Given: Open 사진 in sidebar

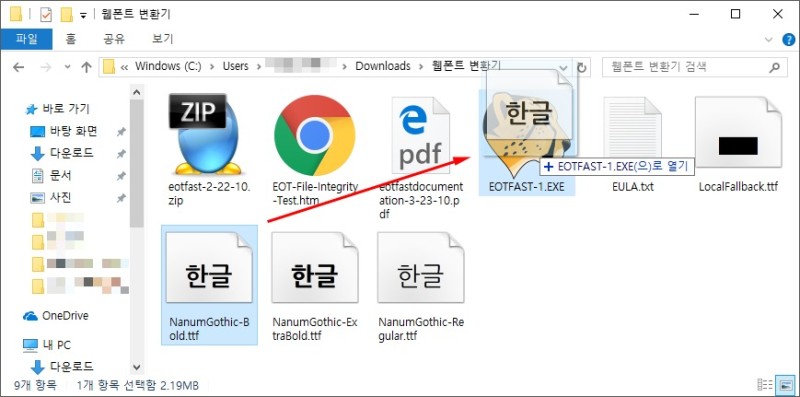Looking at the screenshot, I should point(52,197).
